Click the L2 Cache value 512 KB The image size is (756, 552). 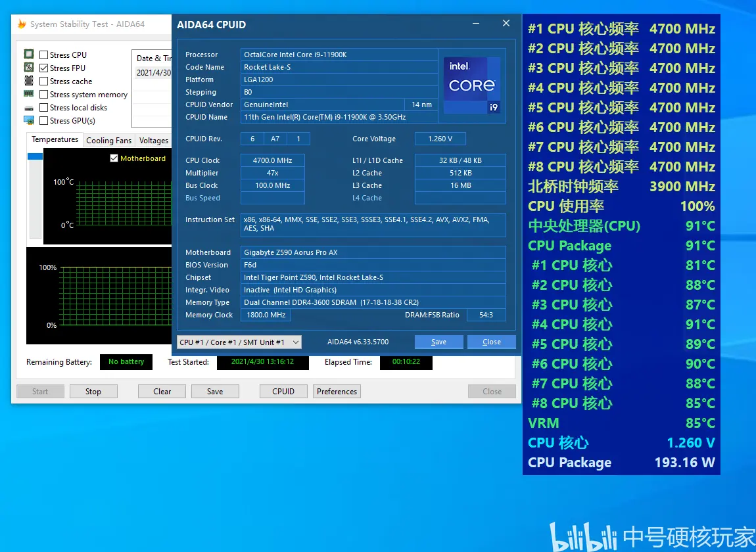(x=460, y=173)
